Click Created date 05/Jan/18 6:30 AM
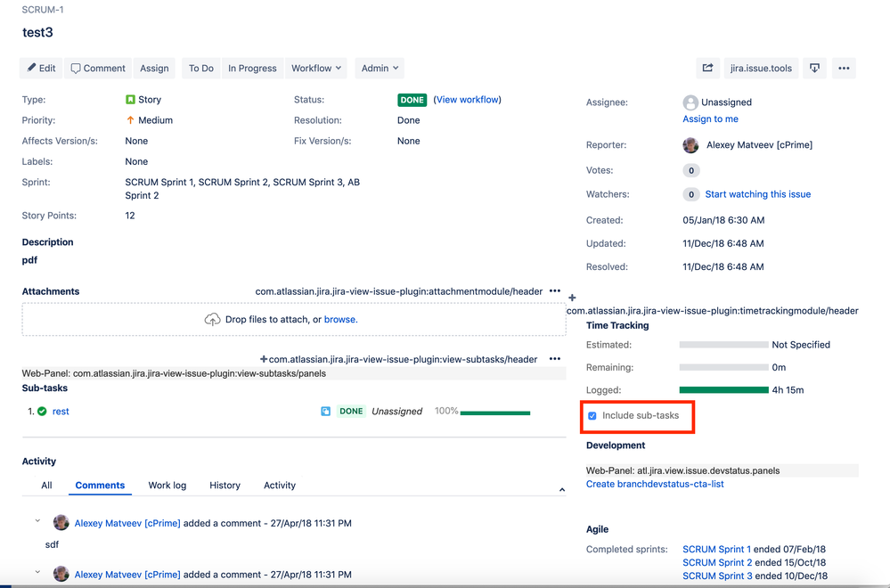 point(723,220)
